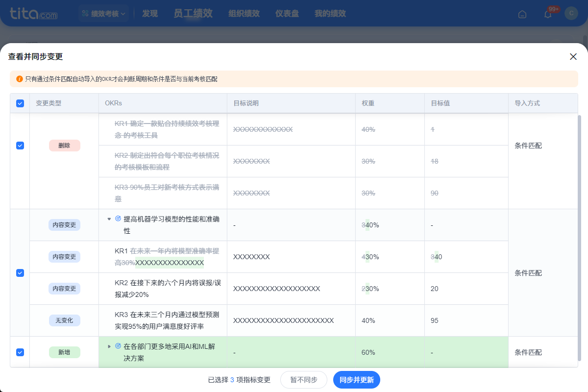Click OKR target icon beside 提高机器学习模型的性能和准确性
Viewport: 588px width, 392px height.
point(118,219)
